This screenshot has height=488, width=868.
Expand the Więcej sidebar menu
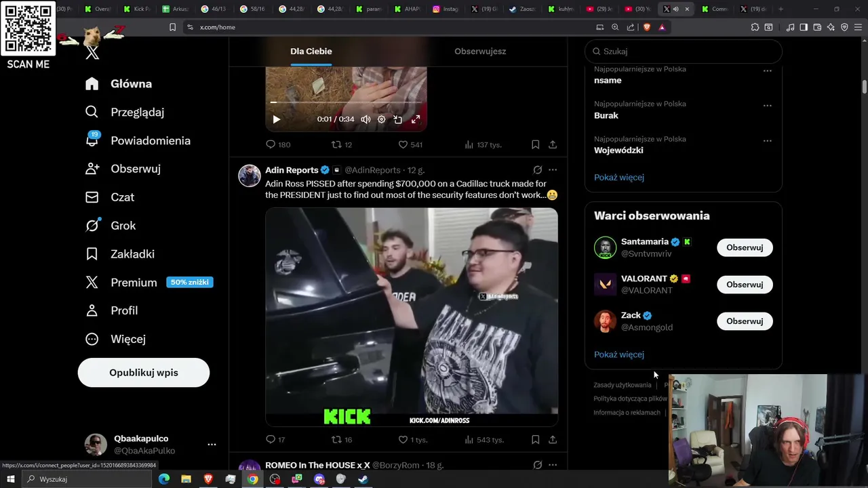point(115,339)
